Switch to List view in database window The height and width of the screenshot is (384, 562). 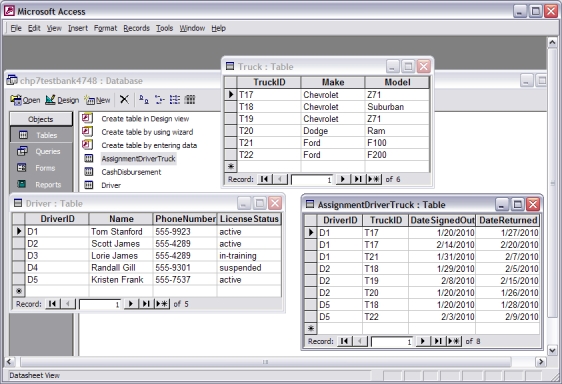(x=175, y=99)
